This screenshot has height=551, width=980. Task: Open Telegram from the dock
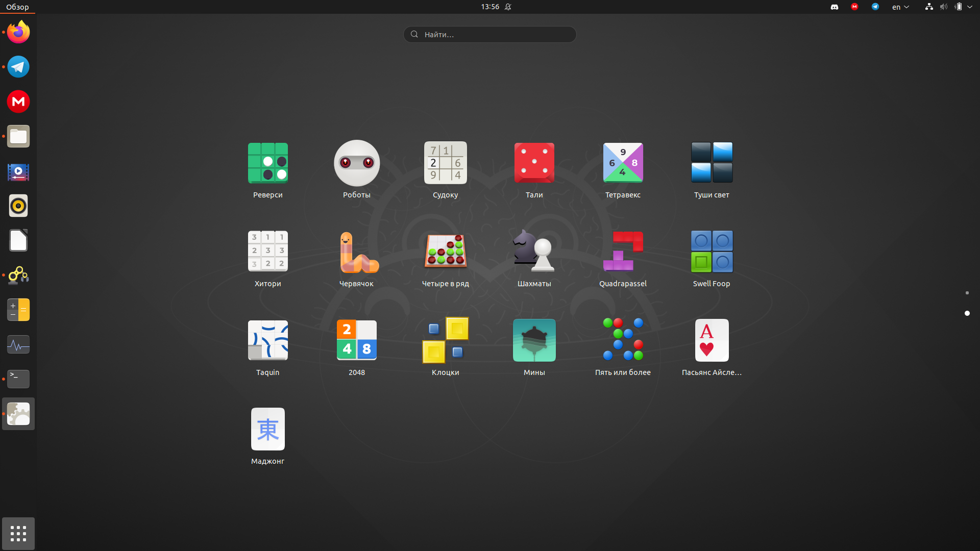pos(18,67)
